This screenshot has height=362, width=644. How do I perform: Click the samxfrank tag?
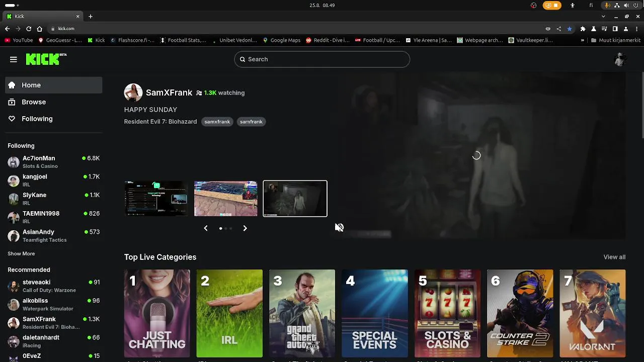(217, 122)
